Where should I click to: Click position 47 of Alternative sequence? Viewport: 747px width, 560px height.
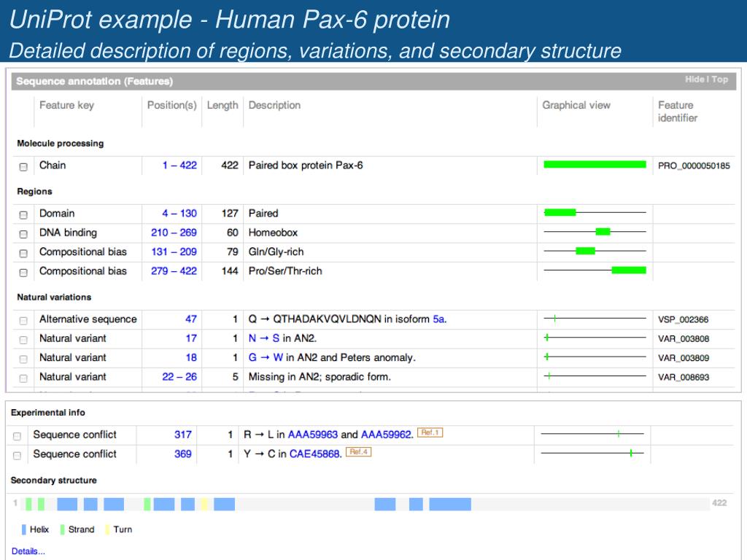pyautogui.click(x=191, y=319)
